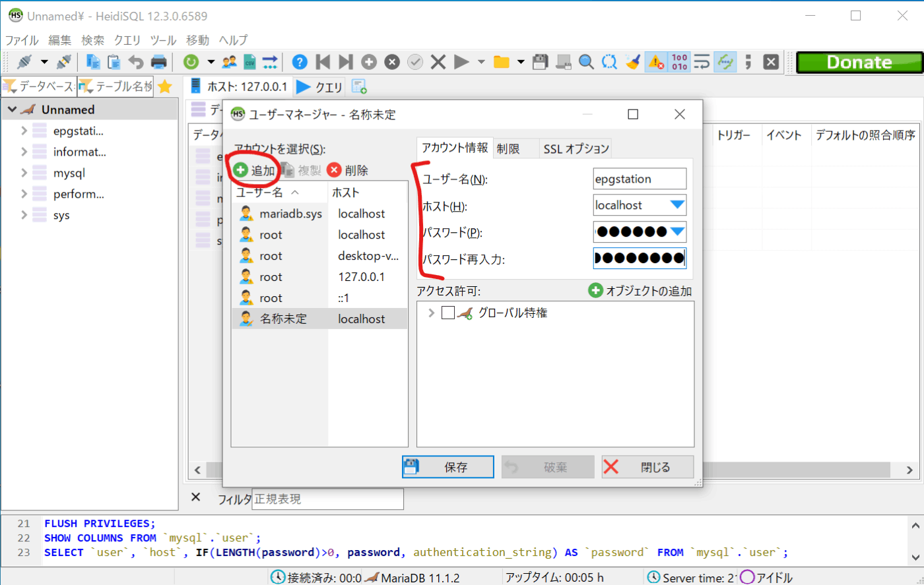The image size is (924, 585).
Task: Click the gray checkmark post icon
Action: click(x=415, y=62)
